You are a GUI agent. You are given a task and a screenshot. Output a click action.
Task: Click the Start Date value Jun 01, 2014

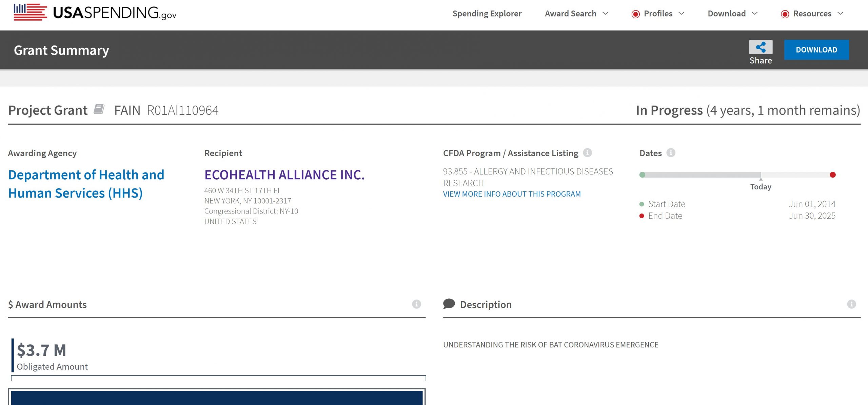812,204
